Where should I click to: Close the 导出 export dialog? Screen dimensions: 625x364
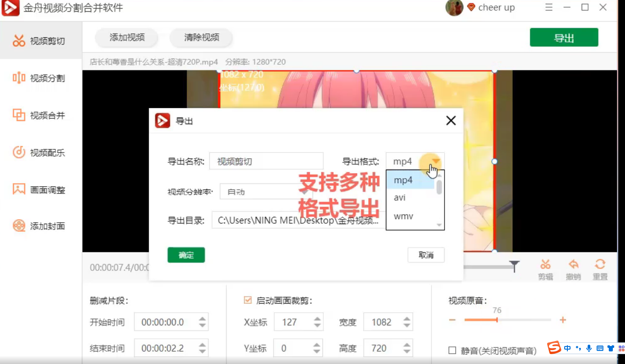(451, 121)
